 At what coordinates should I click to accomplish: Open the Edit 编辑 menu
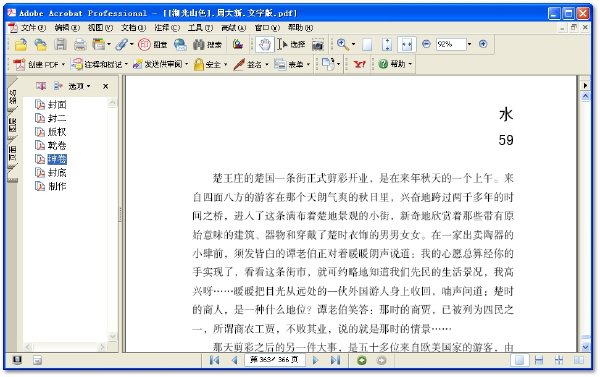[x=67, y=28]
